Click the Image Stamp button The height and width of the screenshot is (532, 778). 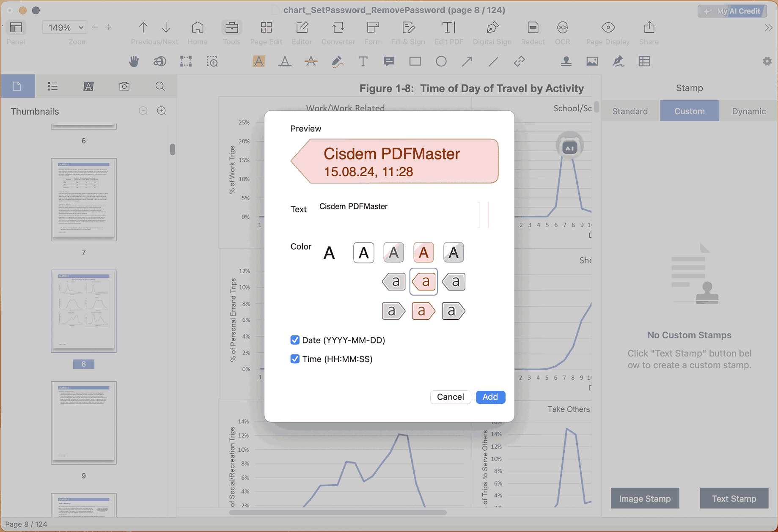pyautogui.click(x=645, y=499)
